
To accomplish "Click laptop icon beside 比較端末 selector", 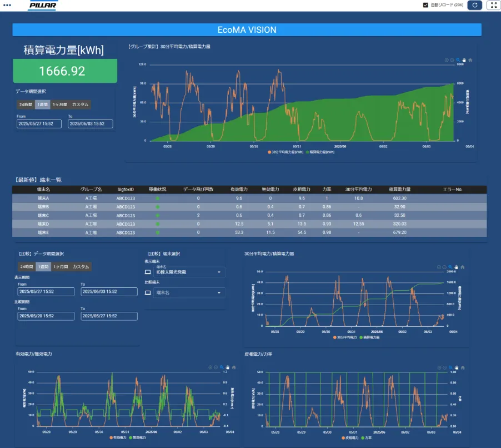I will 148,292.
